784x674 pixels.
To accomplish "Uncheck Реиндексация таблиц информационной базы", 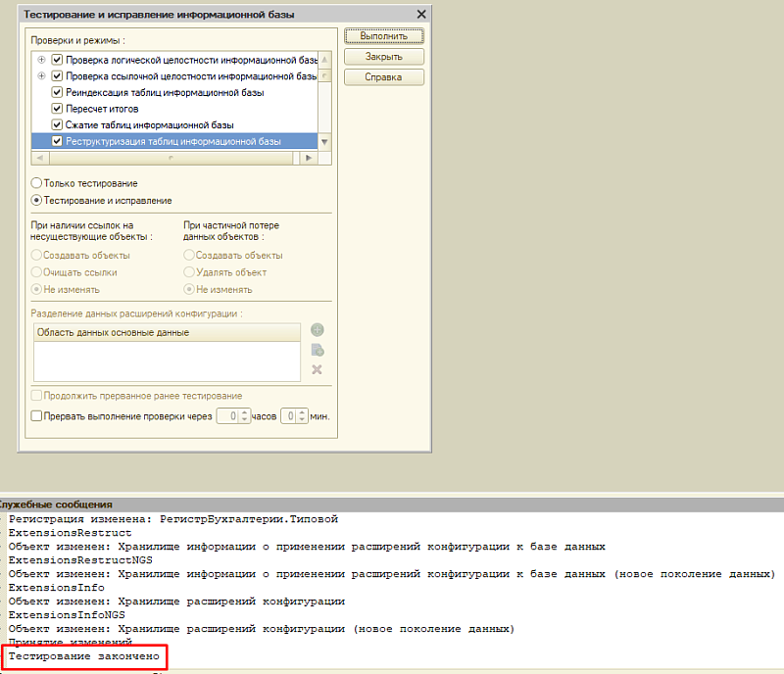I will tap(57, 92).
